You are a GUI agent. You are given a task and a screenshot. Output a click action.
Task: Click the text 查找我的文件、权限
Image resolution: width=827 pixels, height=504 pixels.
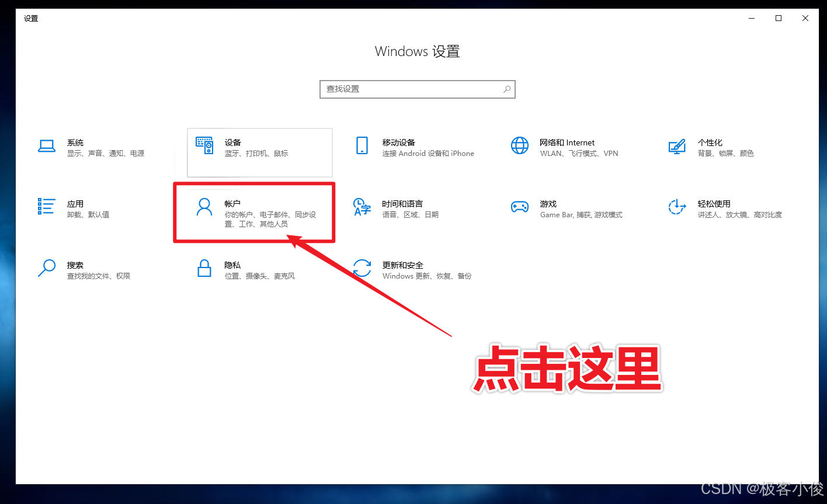pos(99,276)
